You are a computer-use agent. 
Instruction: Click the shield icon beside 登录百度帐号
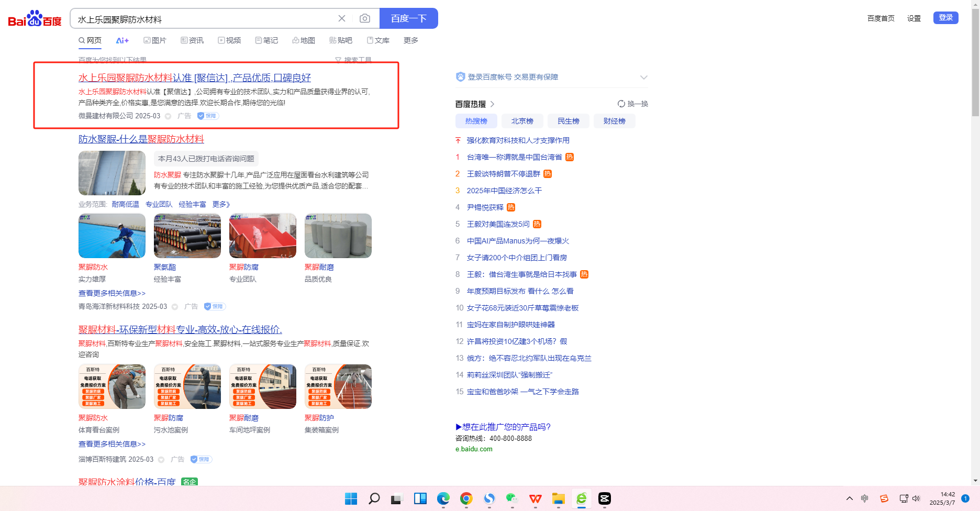(x=461, y=77)
